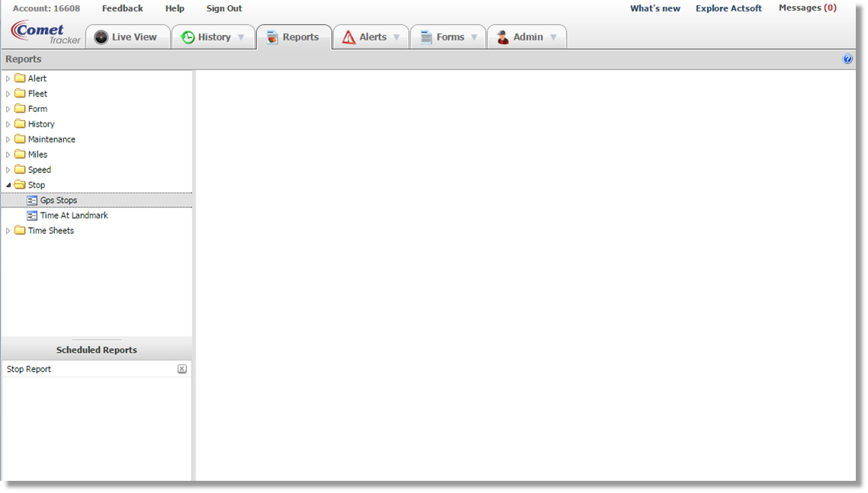Viewport: 868px width, 493px height.
Task: Expand the Time Sheets folder arrow
Action: tap(8, 231)
